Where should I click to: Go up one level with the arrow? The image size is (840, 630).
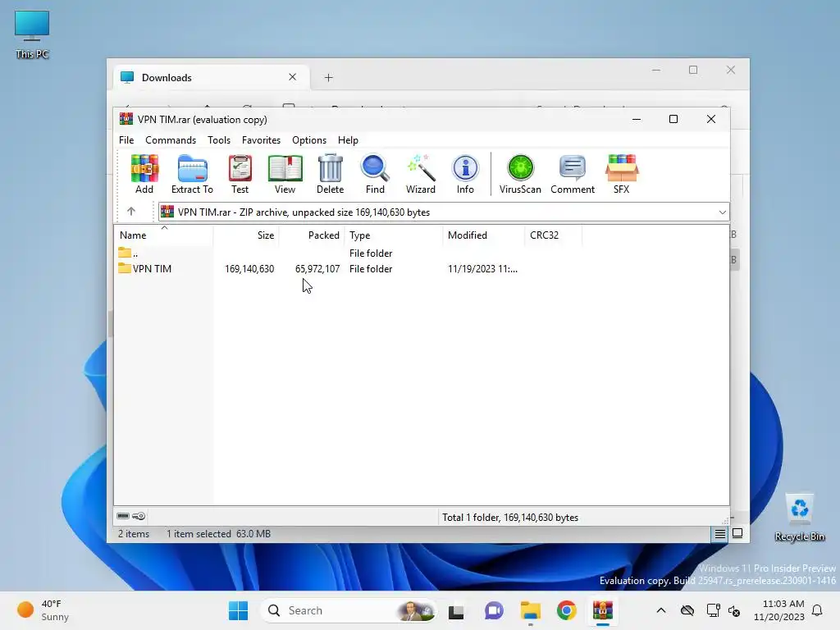131,212
